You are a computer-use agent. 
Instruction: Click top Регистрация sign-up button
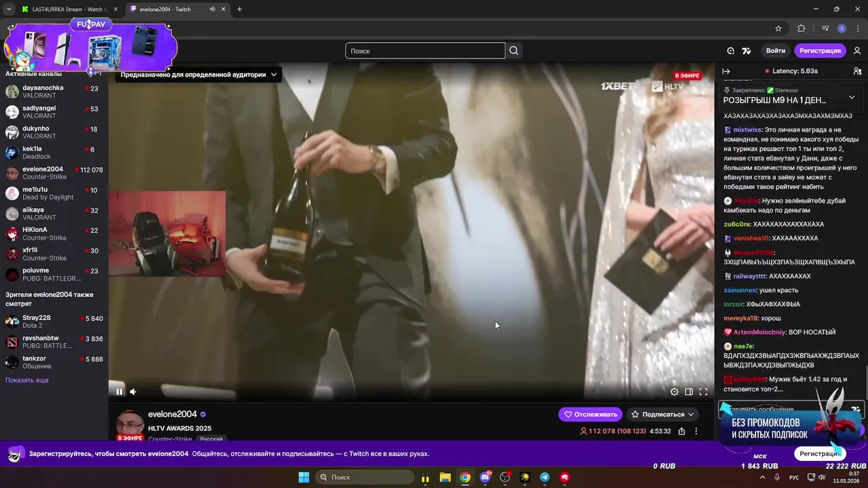point(820,51)
